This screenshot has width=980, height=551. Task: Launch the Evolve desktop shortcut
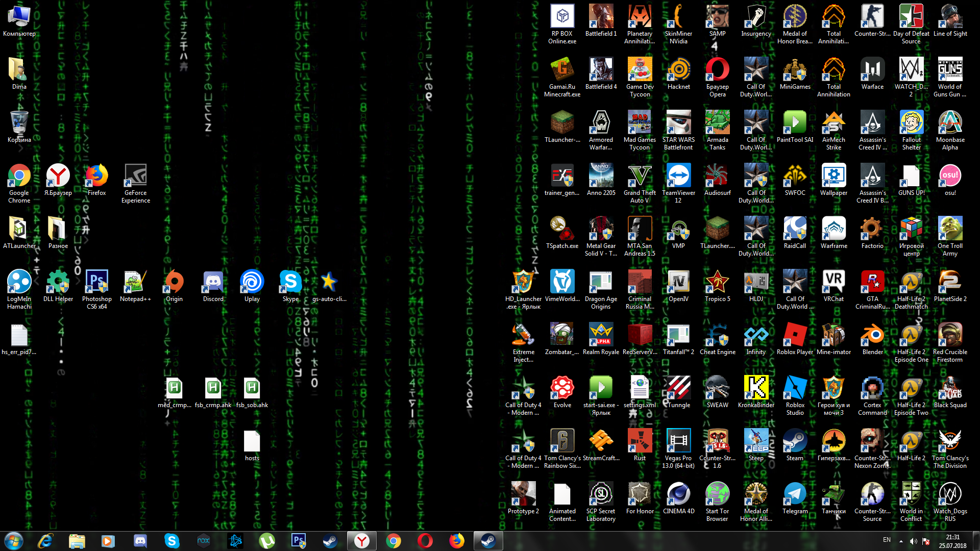(562, 392)
